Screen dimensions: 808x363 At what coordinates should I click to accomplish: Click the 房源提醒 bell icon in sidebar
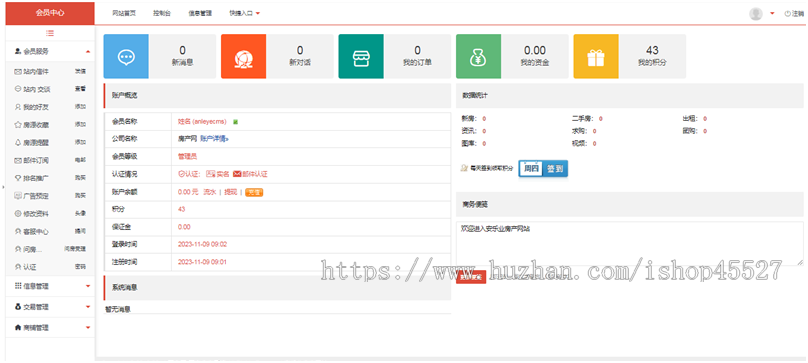point(18,143)
